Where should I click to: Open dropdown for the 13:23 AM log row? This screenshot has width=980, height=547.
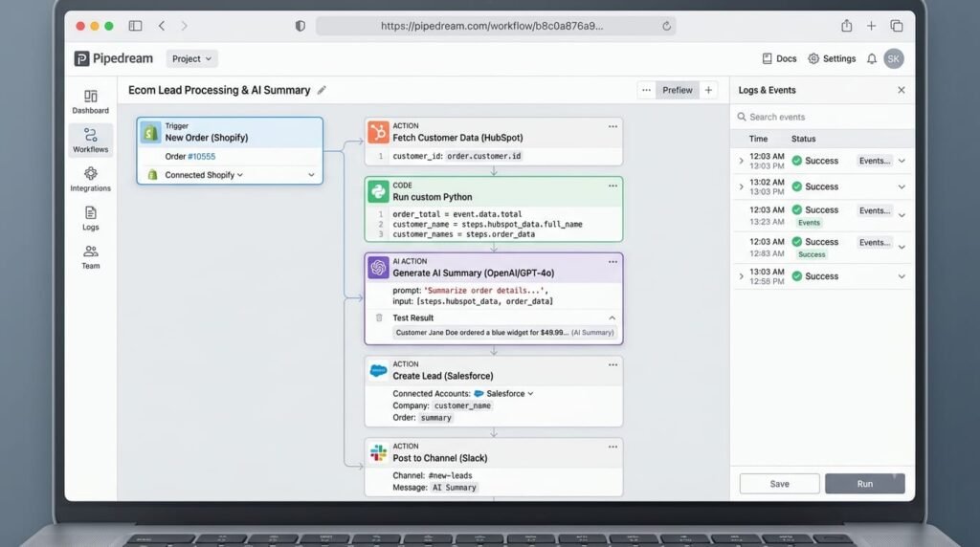[x=902, y=215]
